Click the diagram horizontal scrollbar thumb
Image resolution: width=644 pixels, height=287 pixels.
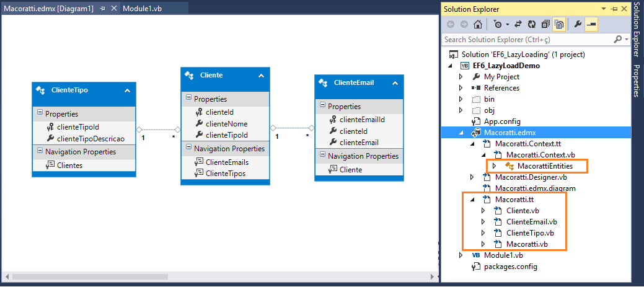pyautogui.click(x=90, y=276)
